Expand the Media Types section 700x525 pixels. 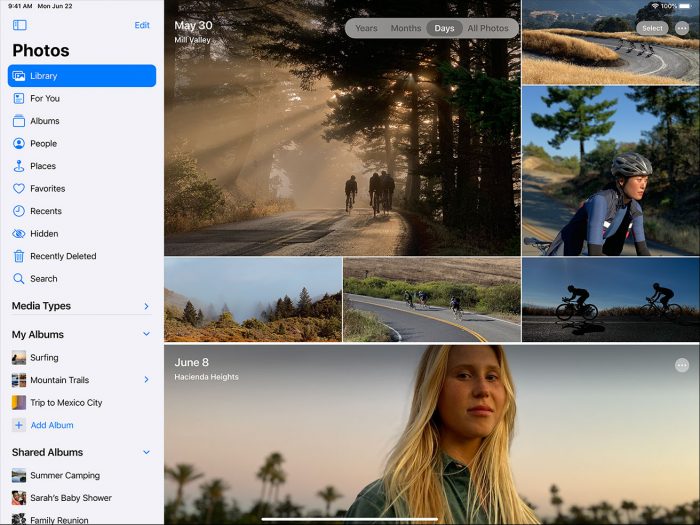pos(146,306)
